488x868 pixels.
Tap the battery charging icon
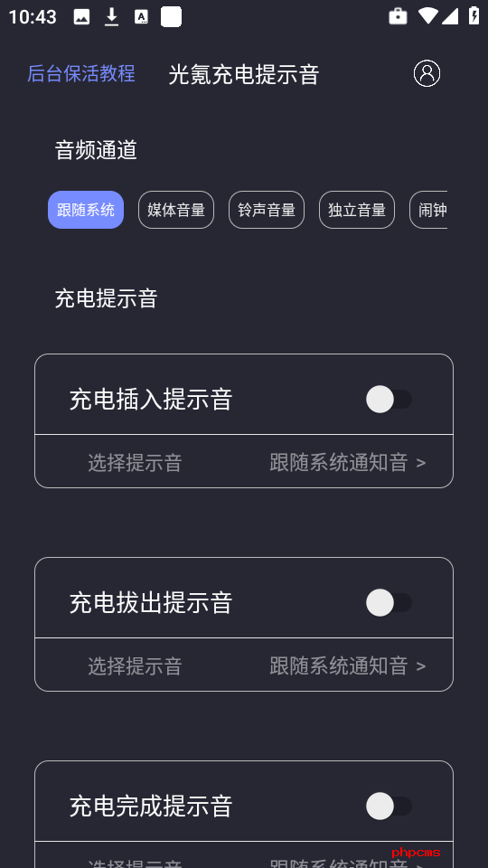474,15
